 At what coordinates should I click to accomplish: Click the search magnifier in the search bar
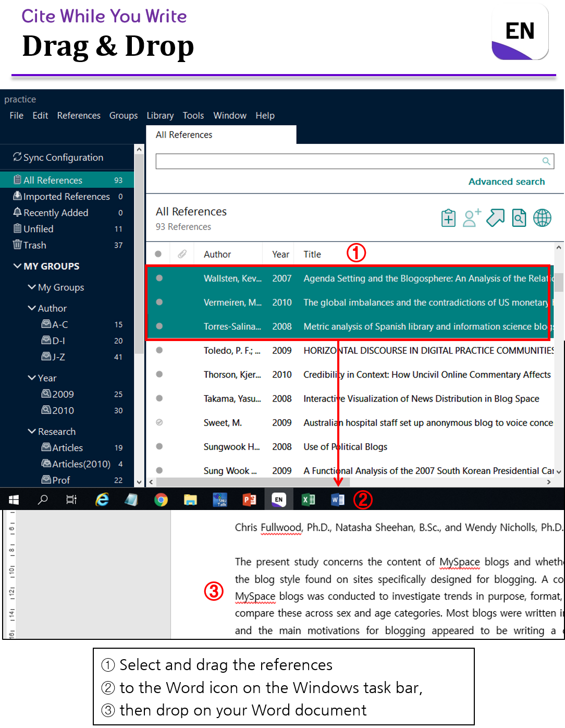pyautogui.click(x=546, y=161)
